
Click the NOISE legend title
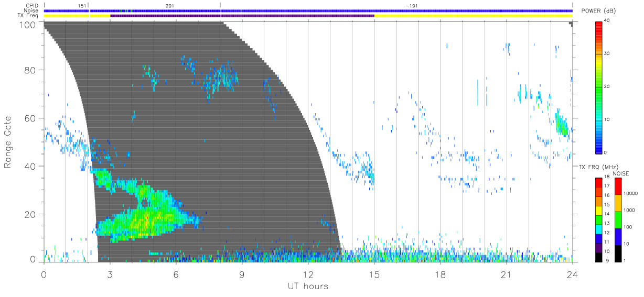click(620, 173)
